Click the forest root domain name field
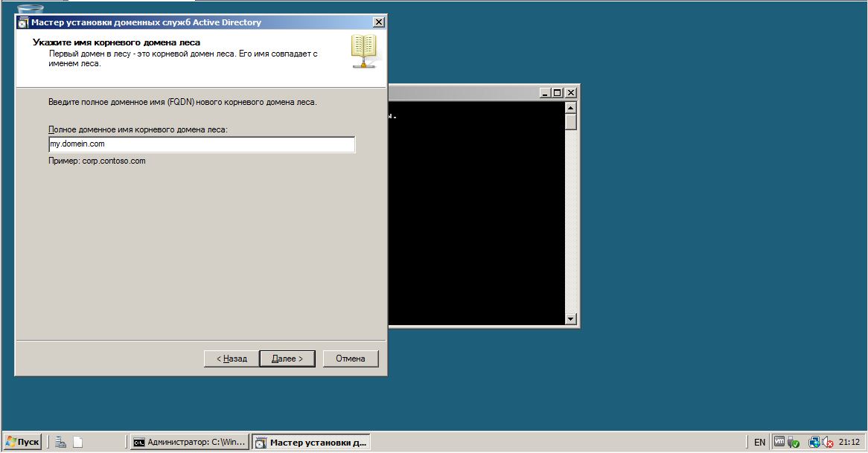The image size is (868, 453). coord(202,144)
